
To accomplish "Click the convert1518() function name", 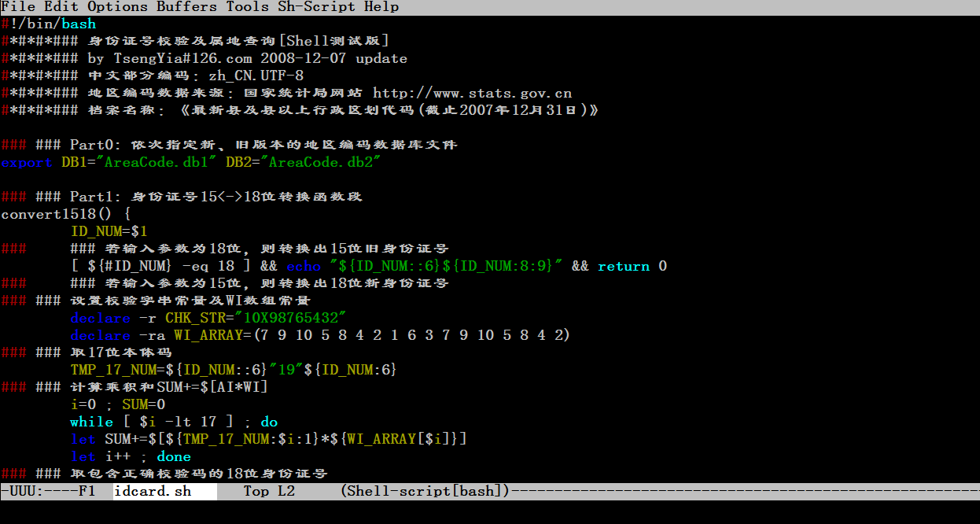I will click(x=57, y=215).
